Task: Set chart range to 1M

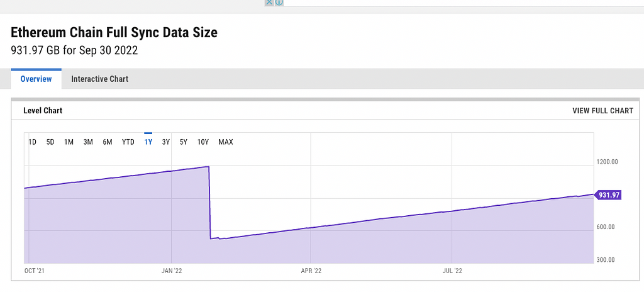Action: [x=69, y=142]
